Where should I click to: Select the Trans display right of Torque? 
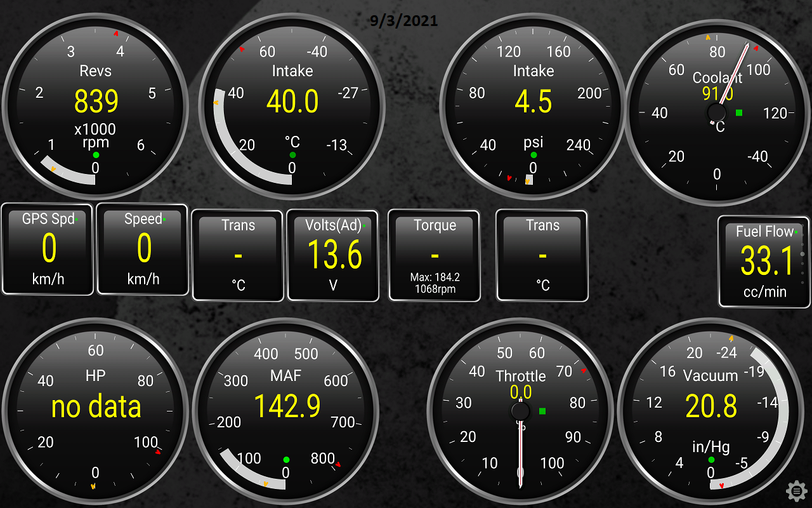pyautogui.click(x=542, y=255)
